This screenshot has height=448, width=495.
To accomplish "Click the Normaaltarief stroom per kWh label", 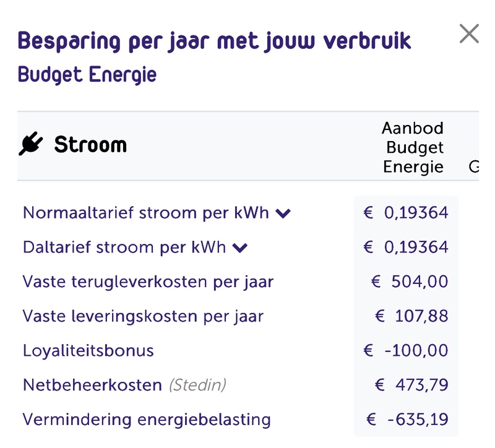I will (145, 213).
